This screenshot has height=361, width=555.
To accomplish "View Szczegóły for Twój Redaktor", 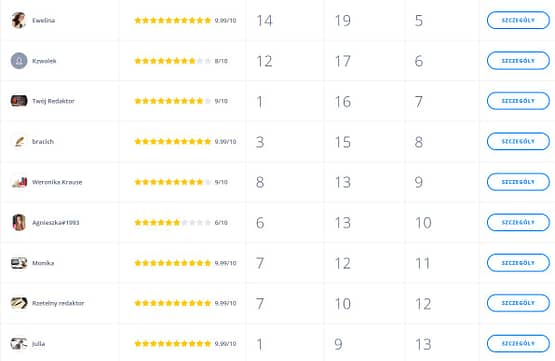I will point(518,101).
